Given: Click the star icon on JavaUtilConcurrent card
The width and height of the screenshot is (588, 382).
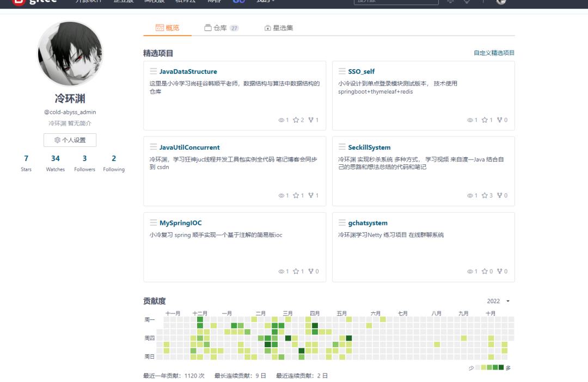Looking at the screenshot, I should point(296,195).
